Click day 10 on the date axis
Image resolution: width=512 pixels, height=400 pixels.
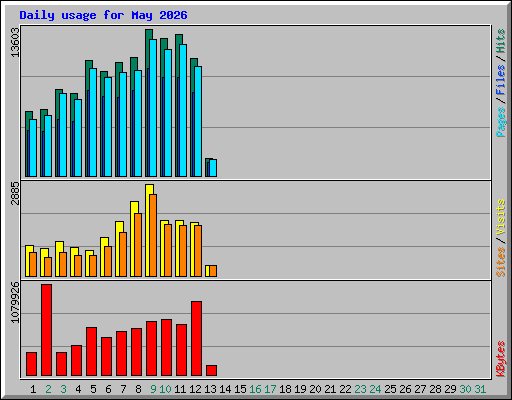pos(165,389)
